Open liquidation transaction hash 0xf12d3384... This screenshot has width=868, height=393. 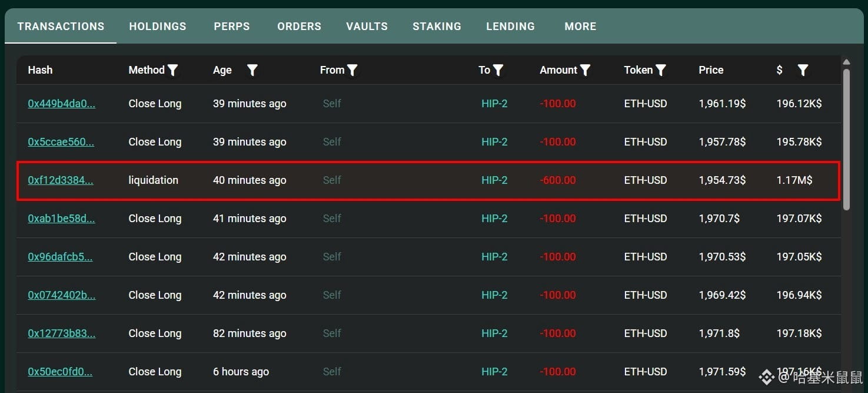coord(61,180)
